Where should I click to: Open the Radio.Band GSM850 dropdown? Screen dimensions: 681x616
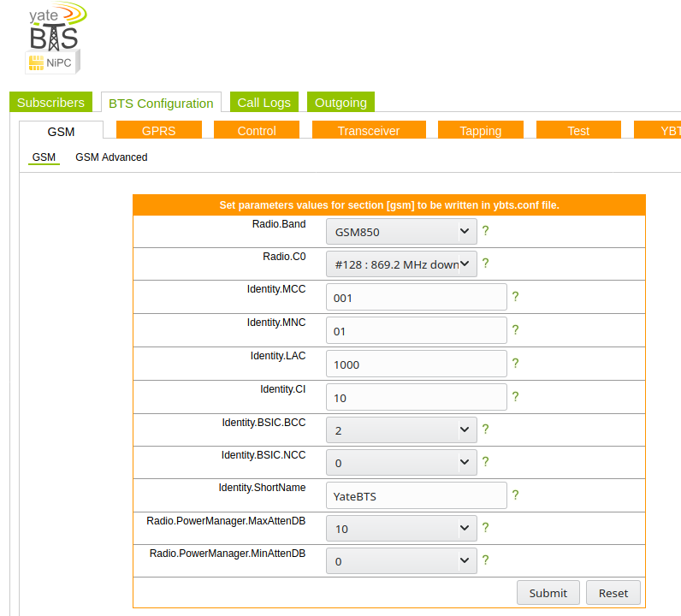pyautogui.click(x=401, y=231)
